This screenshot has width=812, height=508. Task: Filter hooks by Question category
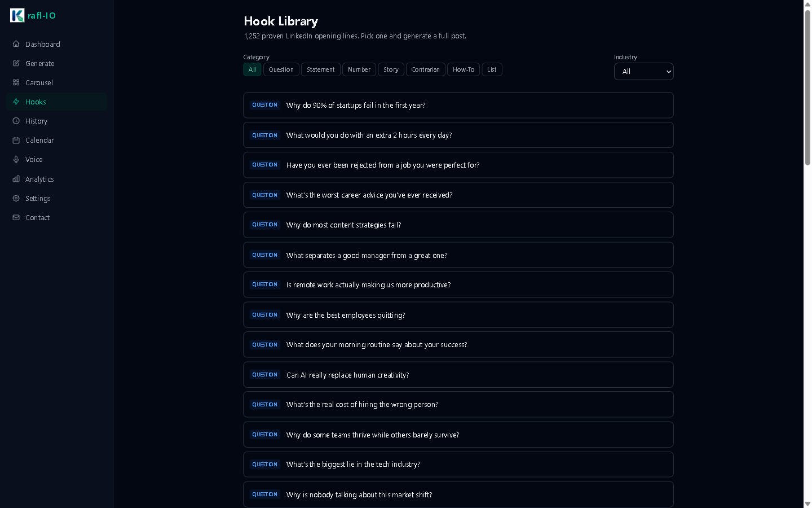tap(281, 69)
